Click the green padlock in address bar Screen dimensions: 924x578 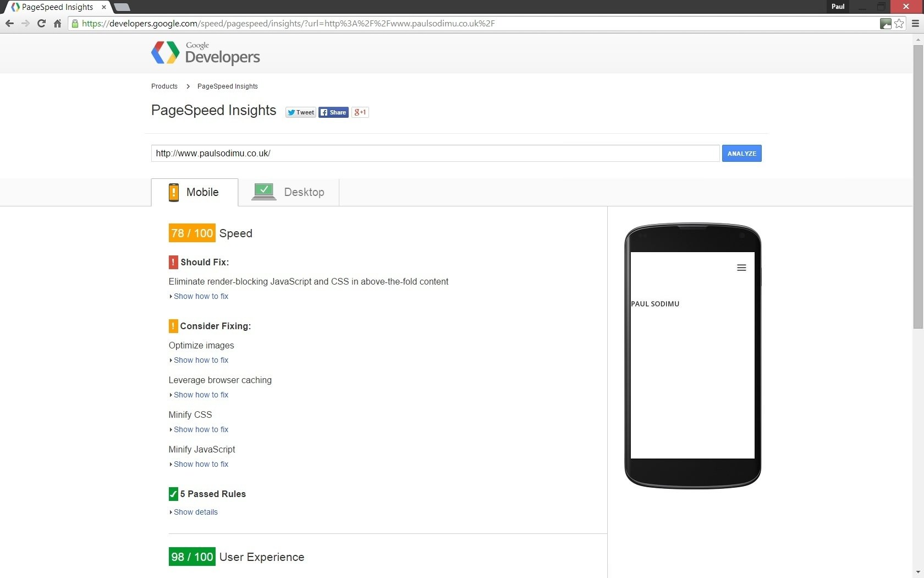tap(75, 24)
